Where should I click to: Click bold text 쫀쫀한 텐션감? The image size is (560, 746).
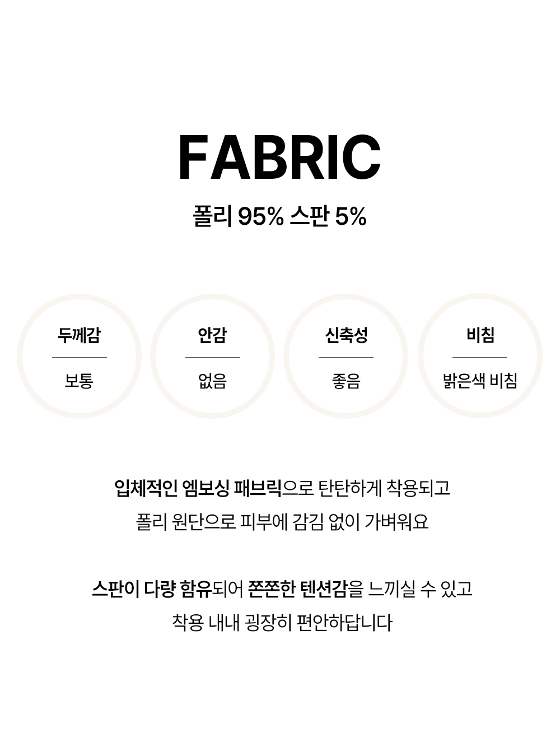(298, 589)
